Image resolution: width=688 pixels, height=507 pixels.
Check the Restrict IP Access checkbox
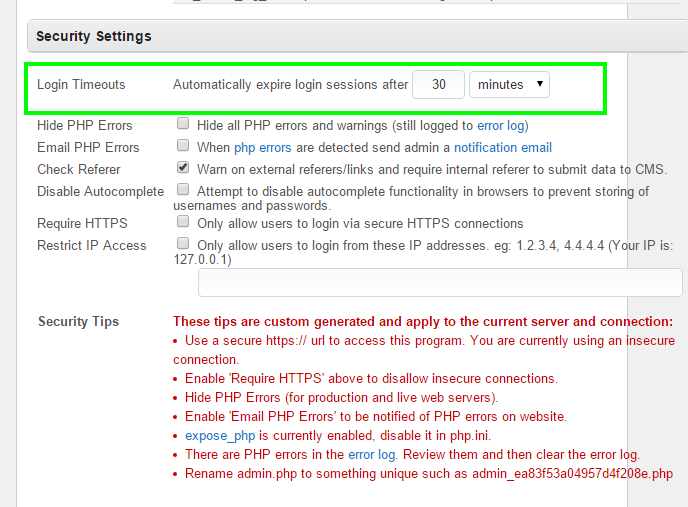click(x=183, y=243)
